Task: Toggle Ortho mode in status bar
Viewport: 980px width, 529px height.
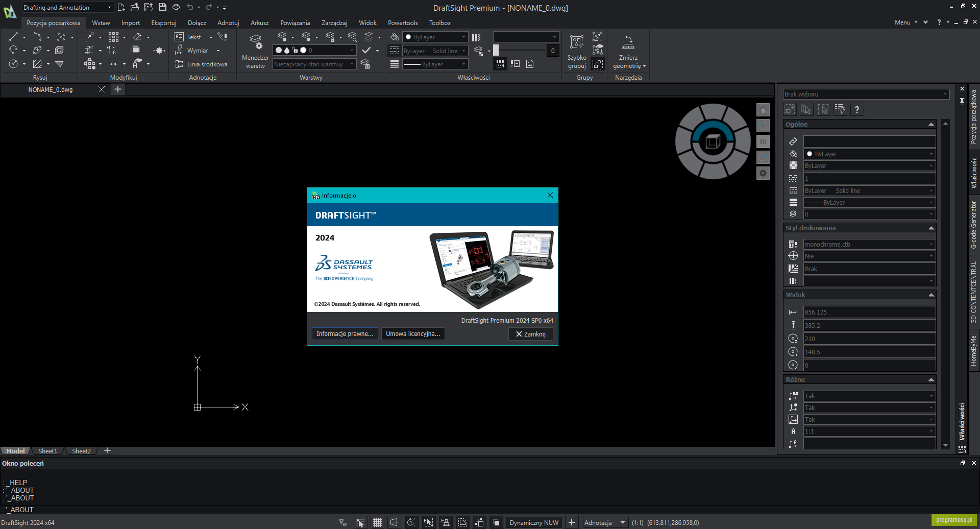Action: pyautogui.click(x=394, y=522)
